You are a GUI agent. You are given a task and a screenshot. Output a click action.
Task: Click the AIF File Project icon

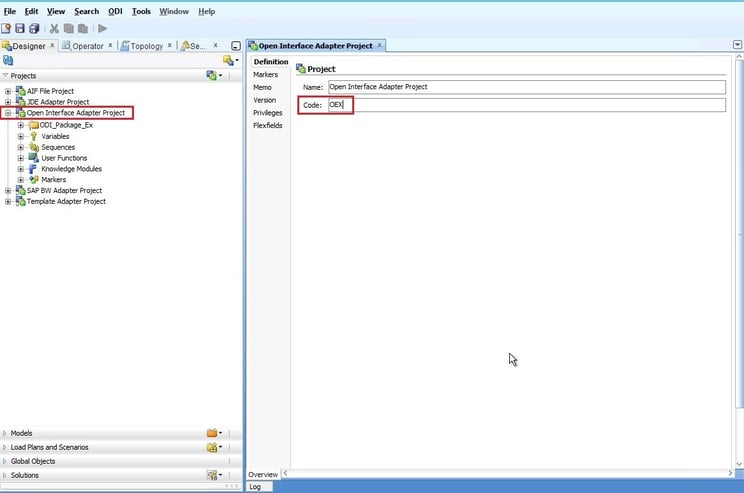21,91
